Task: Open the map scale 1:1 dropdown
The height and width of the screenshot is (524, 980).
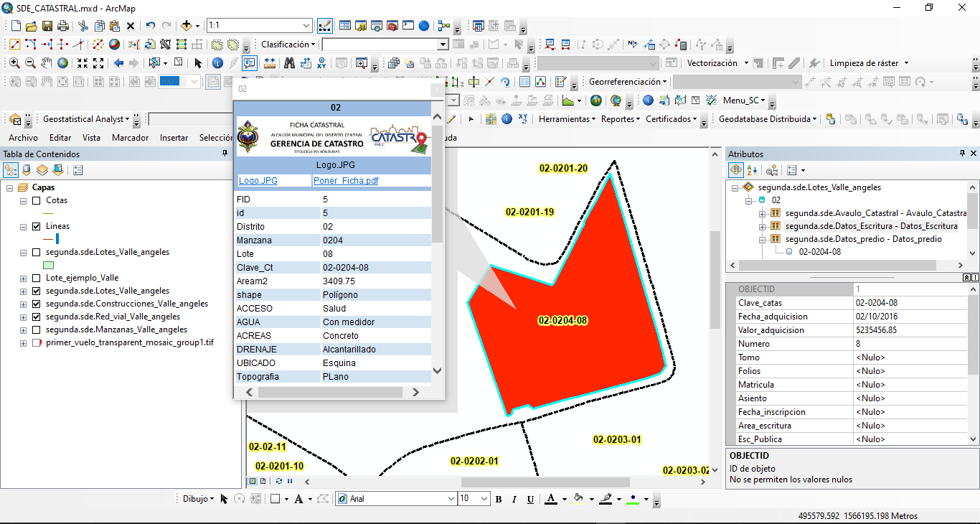Action: tap(306, 26)
